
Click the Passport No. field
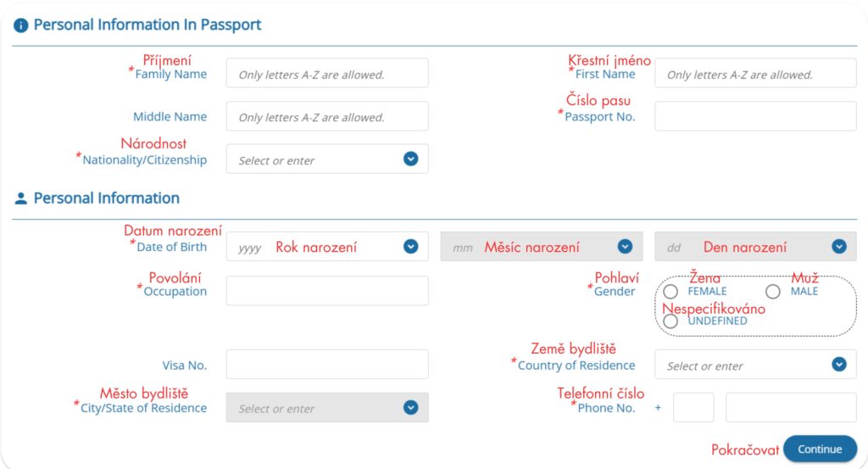point(755,117)
